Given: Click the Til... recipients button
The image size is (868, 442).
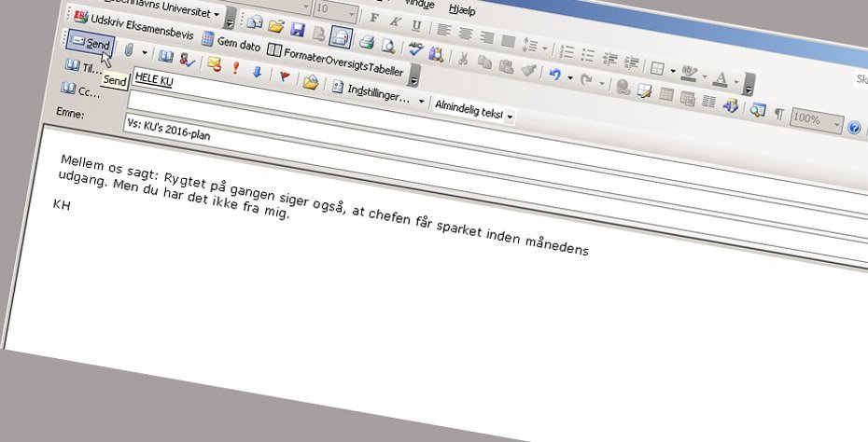Looking at the screenshot, I should click(x=84, y=66).
